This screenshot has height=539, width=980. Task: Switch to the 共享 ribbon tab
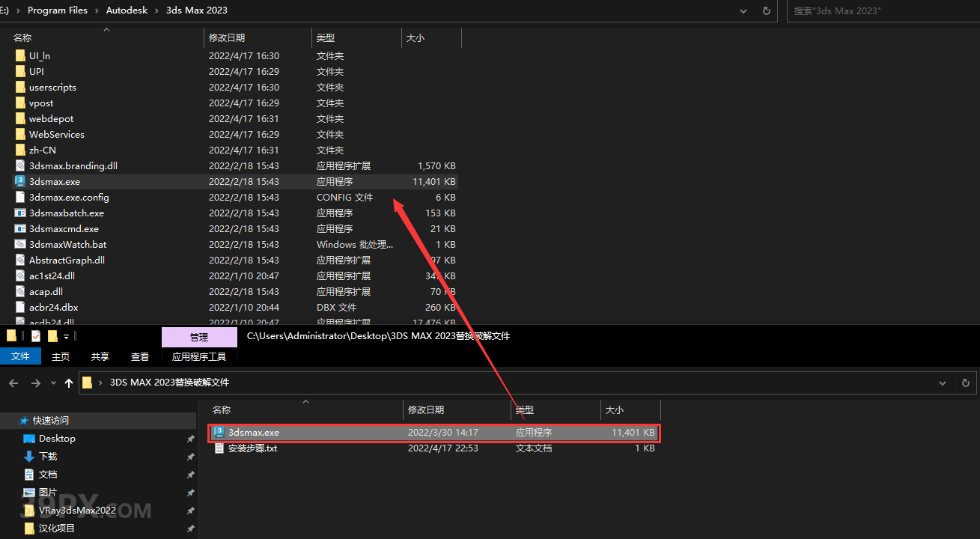click(100, 357)
